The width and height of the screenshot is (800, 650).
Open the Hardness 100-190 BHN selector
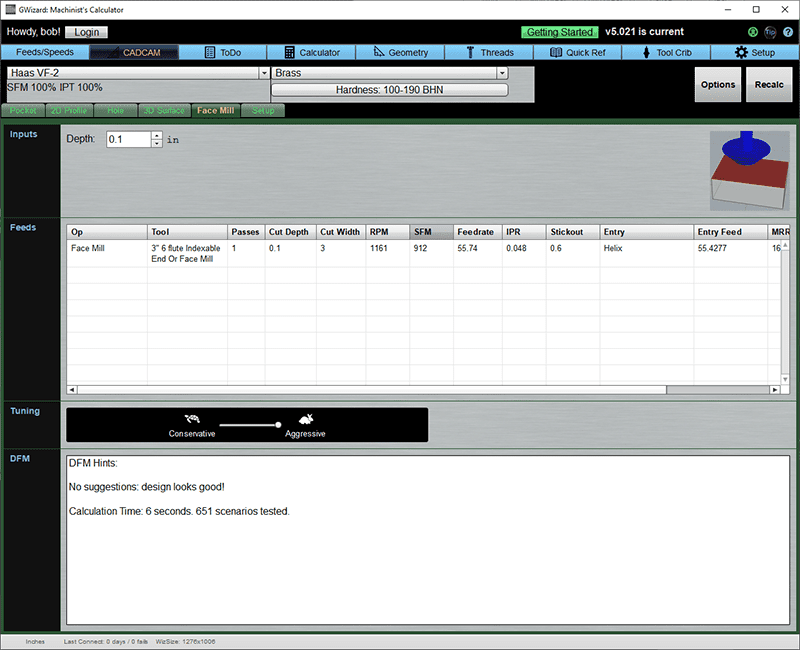(x=390, y=89)
